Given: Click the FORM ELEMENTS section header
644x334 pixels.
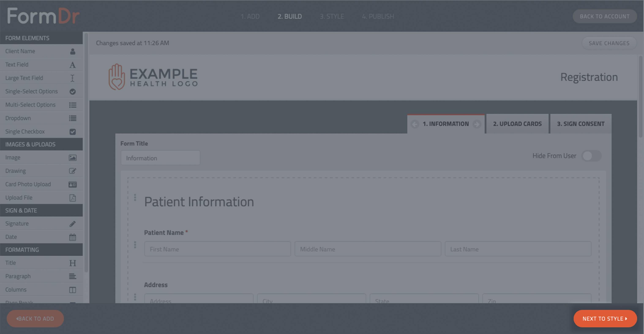Looking at the screenshot, I should coord(41,38).
